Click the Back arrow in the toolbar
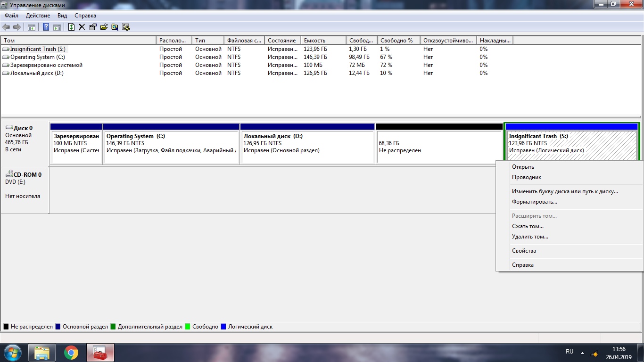The width and height of the screenshot is (644, 362). [x=6, y=27]
